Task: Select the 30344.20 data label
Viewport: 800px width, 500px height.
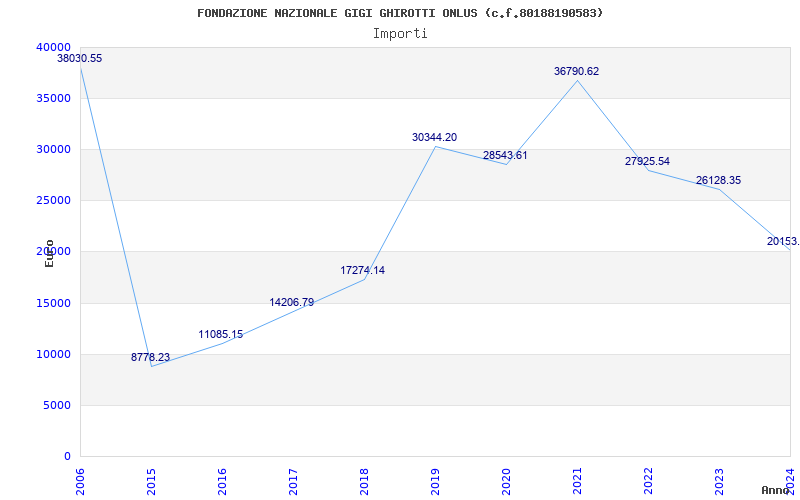Action: pos(435,137)
